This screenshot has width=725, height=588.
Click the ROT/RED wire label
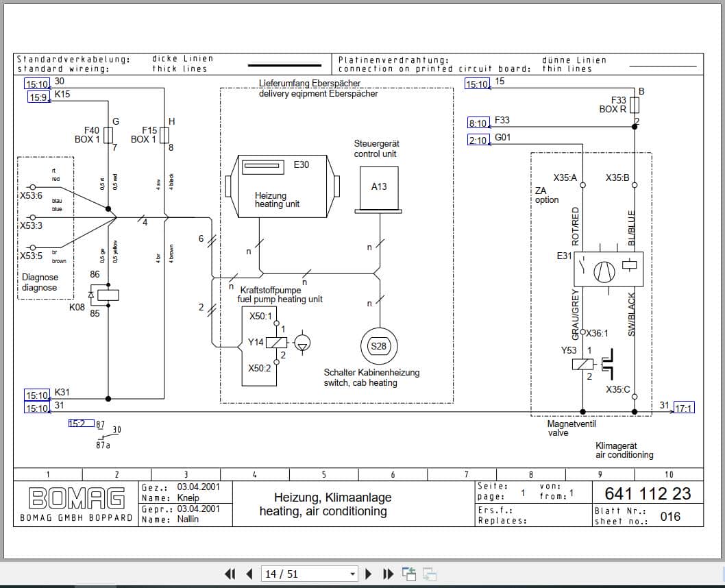(576, 226)
